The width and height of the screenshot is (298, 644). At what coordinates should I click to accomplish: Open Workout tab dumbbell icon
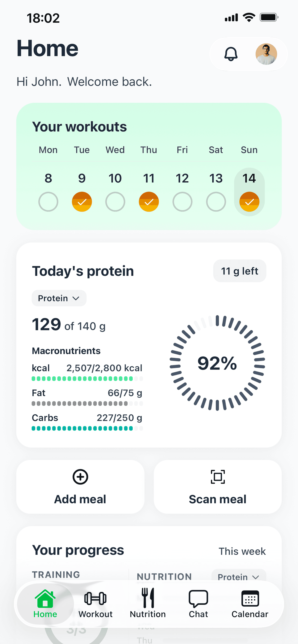tap(95, 598)
